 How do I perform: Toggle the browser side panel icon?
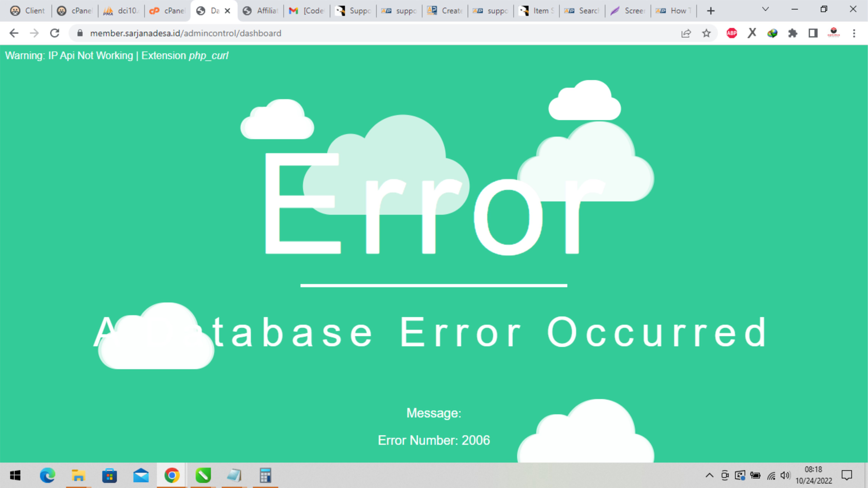pos(813,33)
